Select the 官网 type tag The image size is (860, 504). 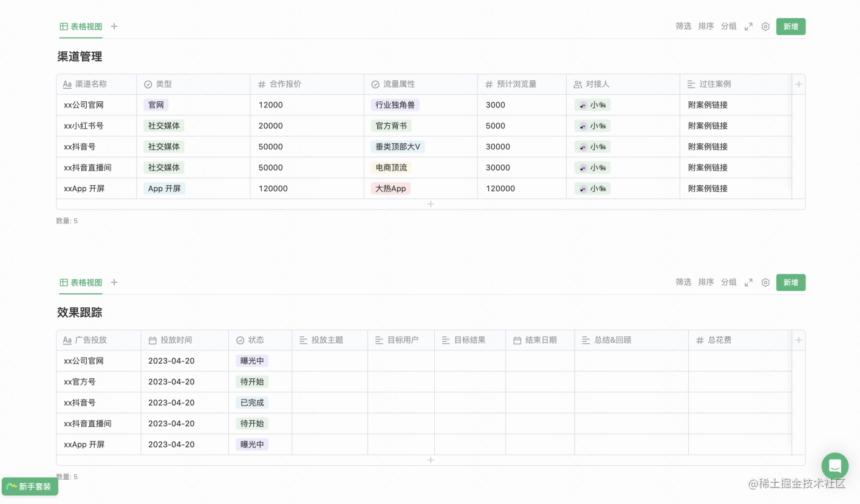coord(156,105)
